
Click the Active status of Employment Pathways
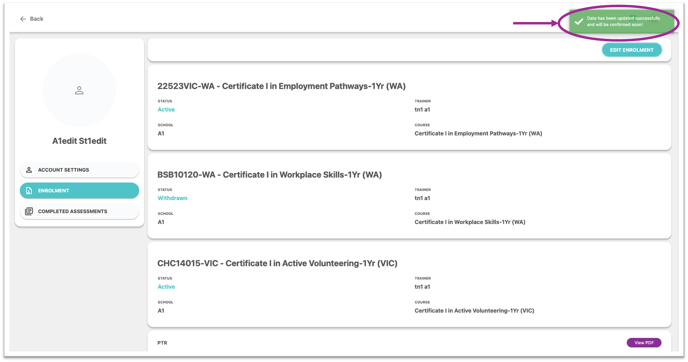[166, 109]
